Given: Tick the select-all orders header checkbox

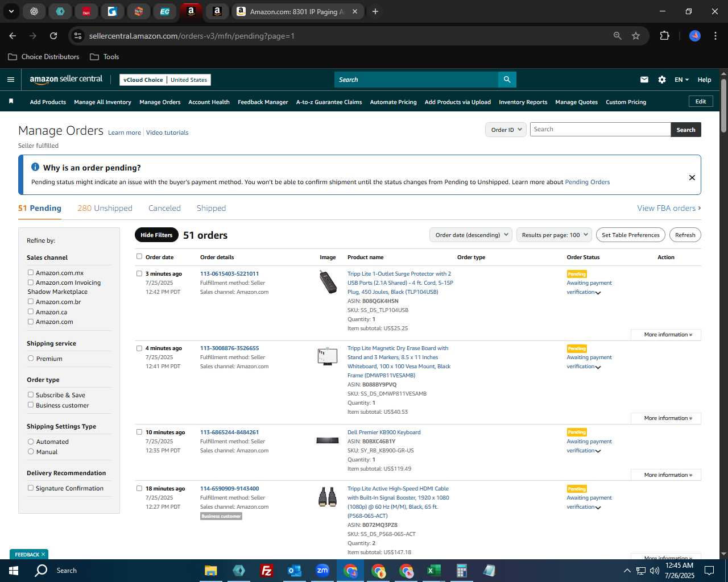Looking at the screenshot, I should click(139, 256).
